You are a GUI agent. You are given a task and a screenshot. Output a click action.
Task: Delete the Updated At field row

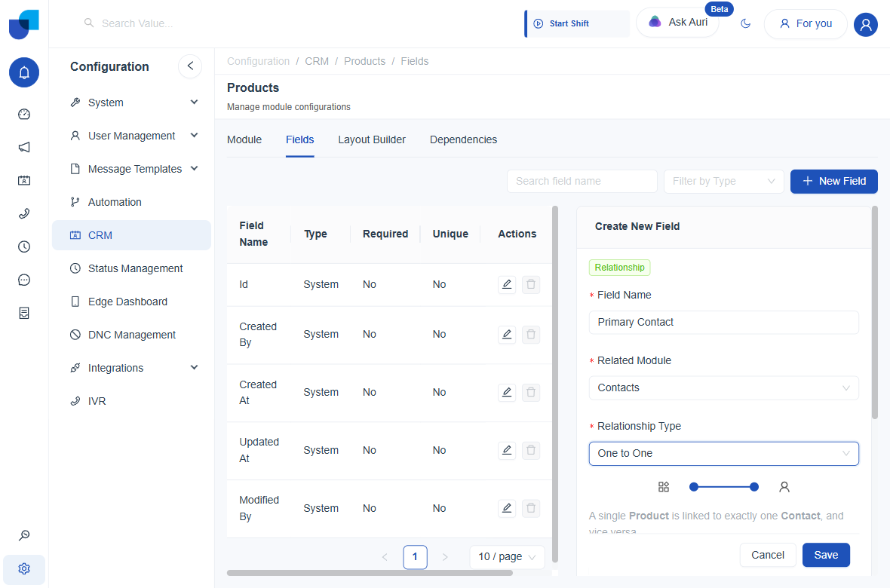pyautogui.click(x=531, y=450)
